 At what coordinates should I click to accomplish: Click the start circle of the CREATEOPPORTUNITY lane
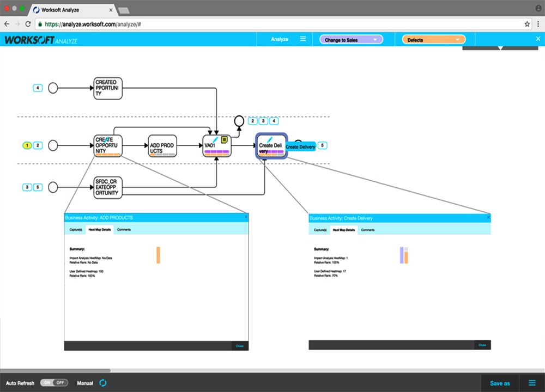[x=53, y=88]
